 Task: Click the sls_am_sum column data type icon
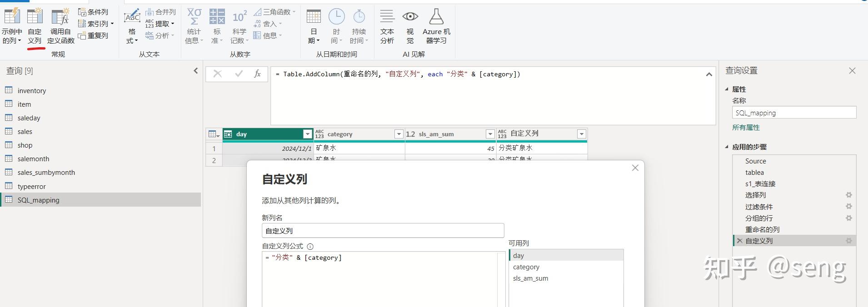411,134
